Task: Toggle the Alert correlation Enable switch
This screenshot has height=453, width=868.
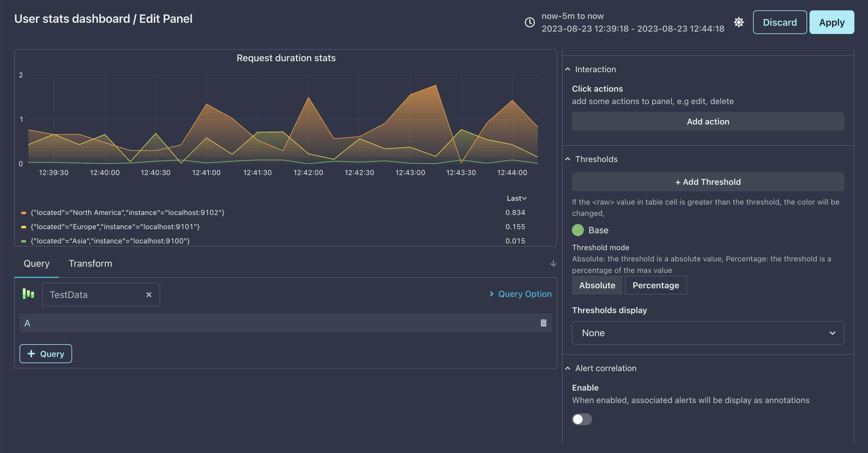Action: [582, 419]
